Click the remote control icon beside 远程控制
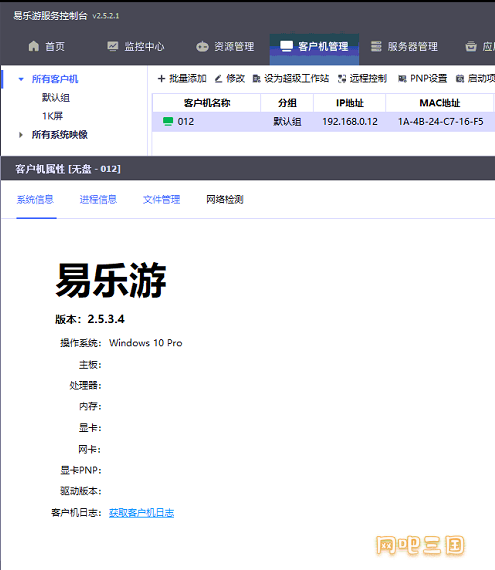 tap(342, 79)
